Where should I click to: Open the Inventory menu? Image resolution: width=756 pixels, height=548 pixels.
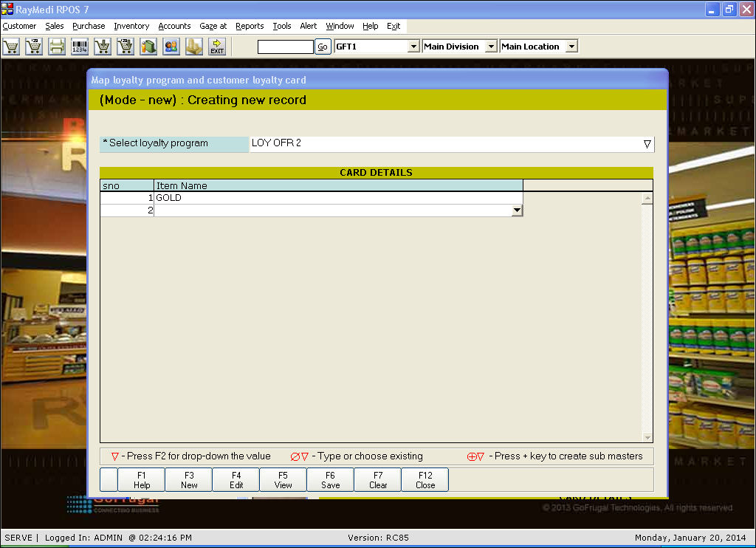(131, 26)
